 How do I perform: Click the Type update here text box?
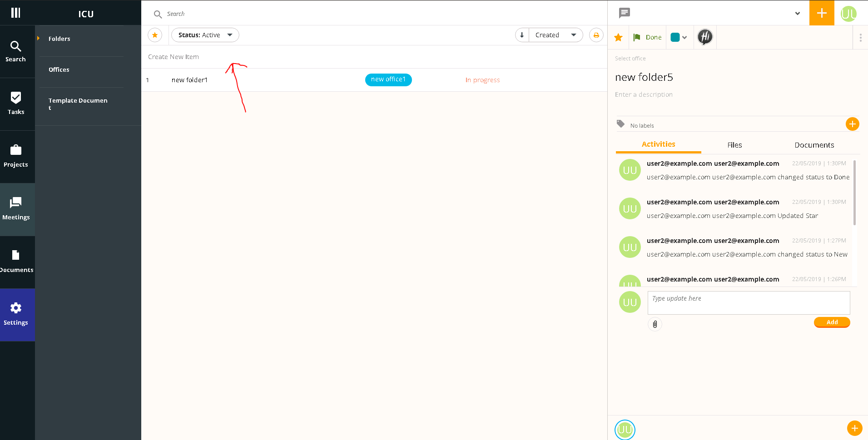(x=749, y=303)
